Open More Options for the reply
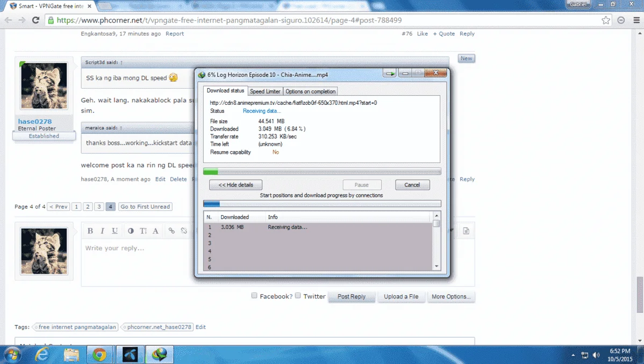This screenshot has width=644, height=364. pos(451,297)
